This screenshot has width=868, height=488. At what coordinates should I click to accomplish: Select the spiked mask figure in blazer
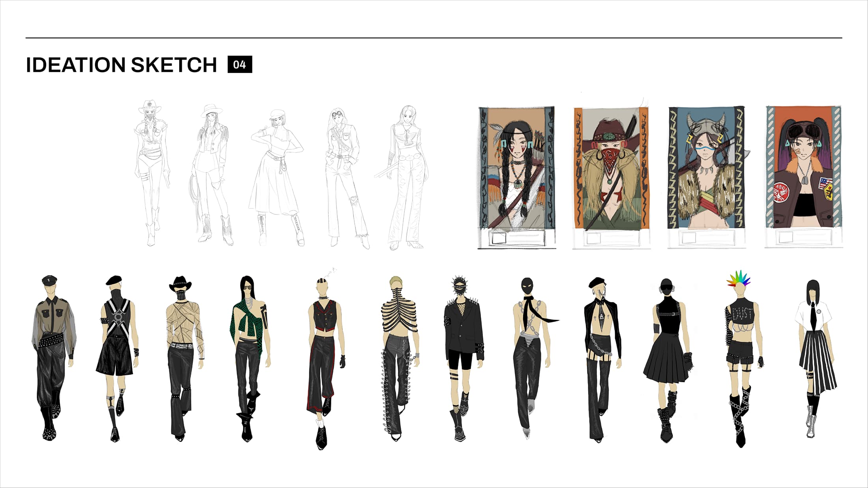point(464,358)
